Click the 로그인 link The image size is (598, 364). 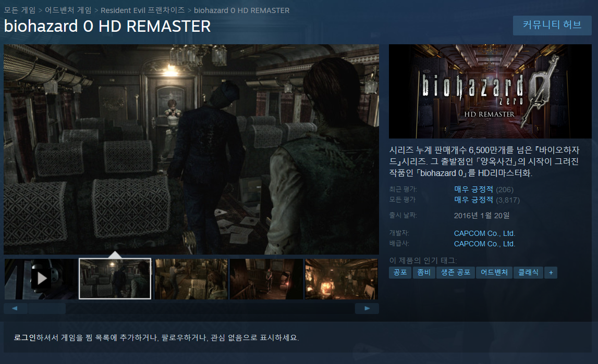tap(25, 338)
